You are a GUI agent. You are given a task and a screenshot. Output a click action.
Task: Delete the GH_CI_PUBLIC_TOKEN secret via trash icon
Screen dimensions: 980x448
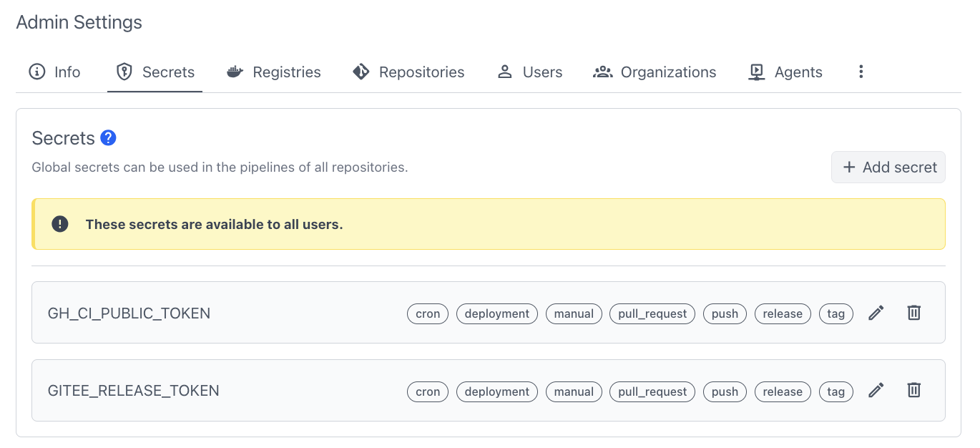913,313
